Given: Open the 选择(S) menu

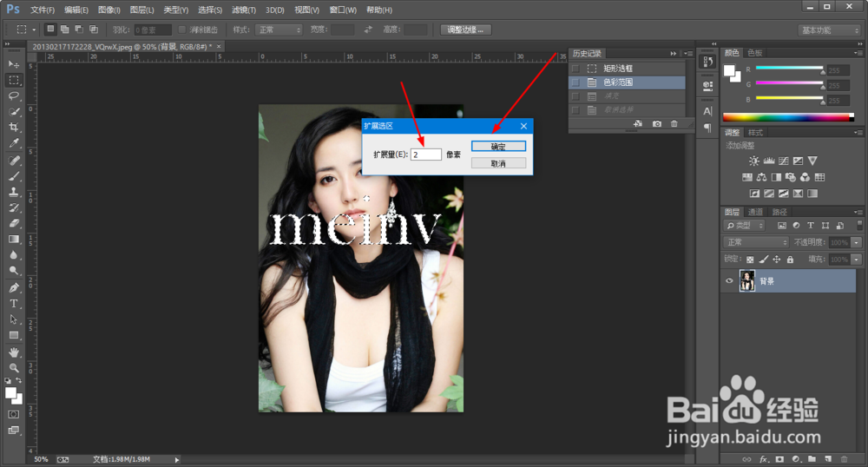Looking at the screenshot, I should pyautogui.click(x=210, y=10).
